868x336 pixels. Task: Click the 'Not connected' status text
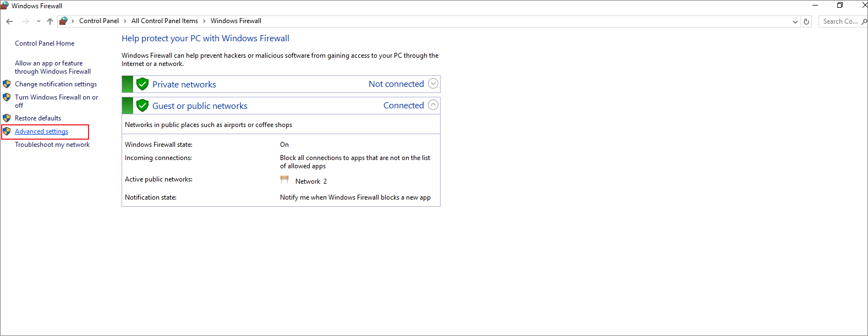point(396,84)
